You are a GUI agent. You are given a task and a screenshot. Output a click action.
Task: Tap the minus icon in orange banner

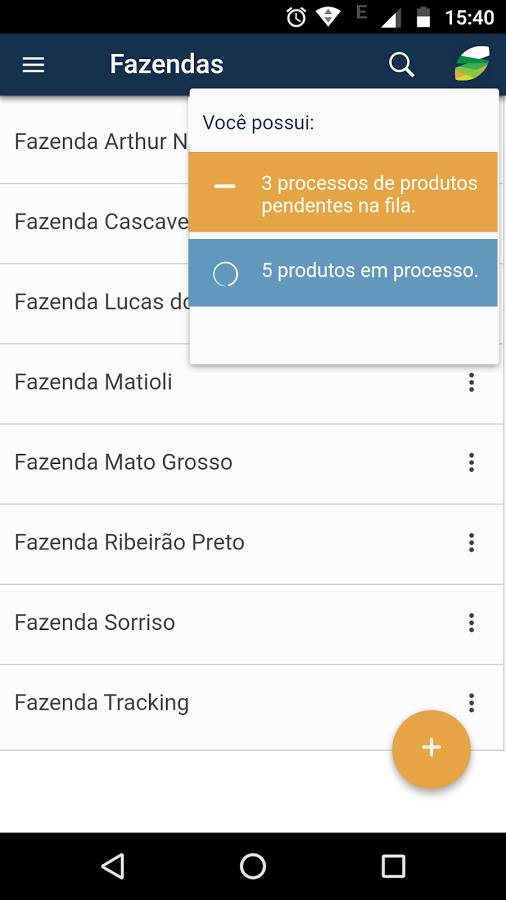tap(225, 187)
